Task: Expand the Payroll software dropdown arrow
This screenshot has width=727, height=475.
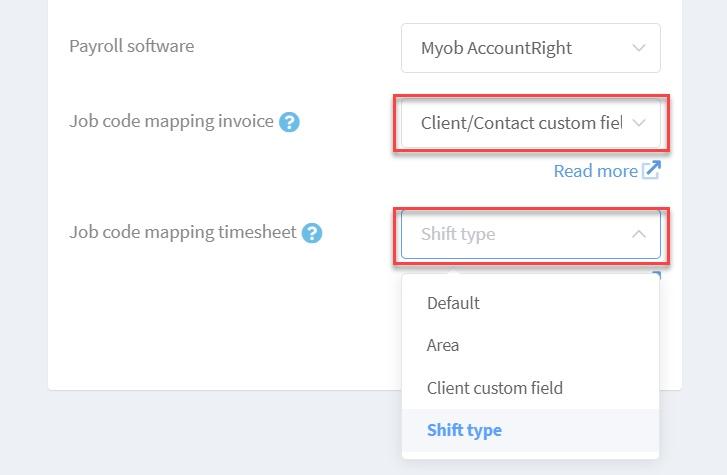Action: point(639,48)
